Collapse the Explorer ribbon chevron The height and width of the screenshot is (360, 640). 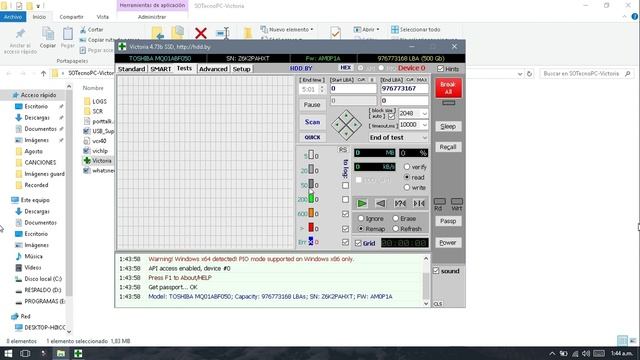[x=624, y=17]
